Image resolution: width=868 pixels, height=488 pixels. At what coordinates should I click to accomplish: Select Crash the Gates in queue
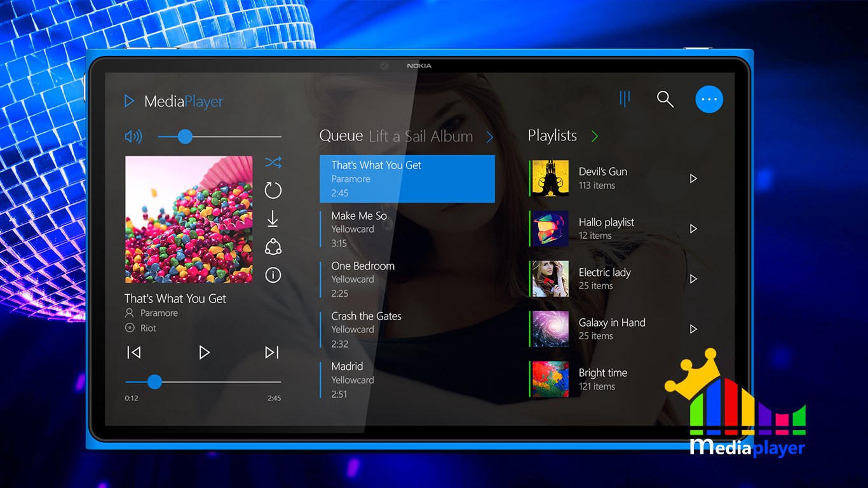(x=407, y=329)
